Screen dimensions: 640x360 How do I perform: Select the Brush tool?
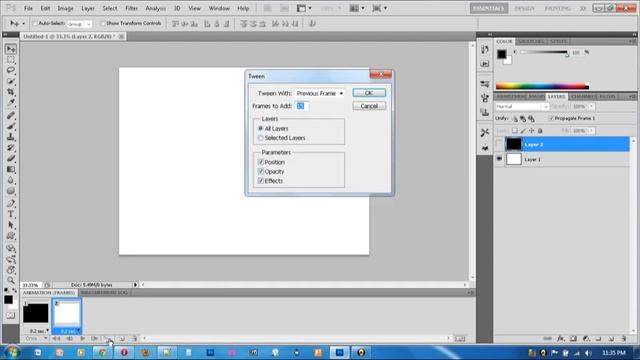11,126
